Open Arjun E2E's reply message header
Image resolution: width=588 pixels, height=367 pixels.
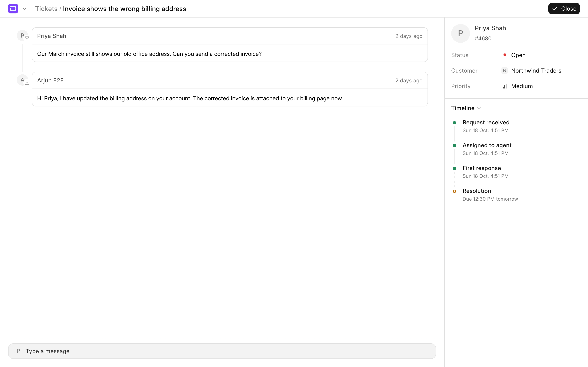[230, 80]
